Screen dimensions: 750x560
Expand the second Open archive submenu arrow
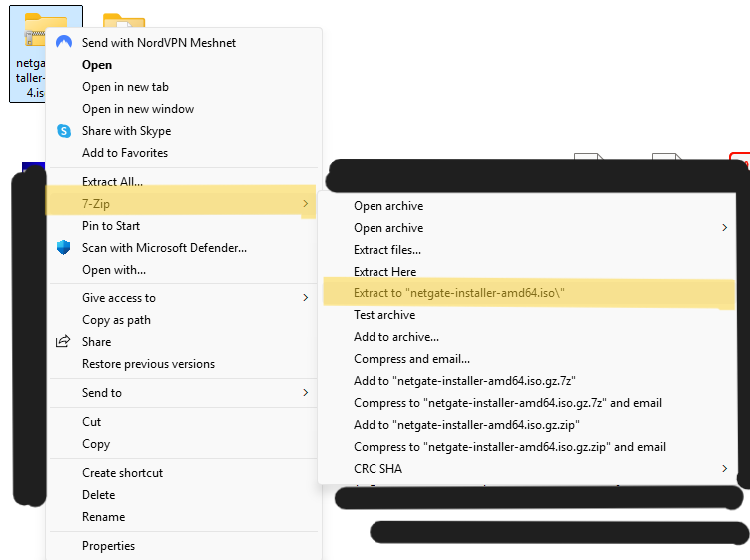[x=725, y=228]
